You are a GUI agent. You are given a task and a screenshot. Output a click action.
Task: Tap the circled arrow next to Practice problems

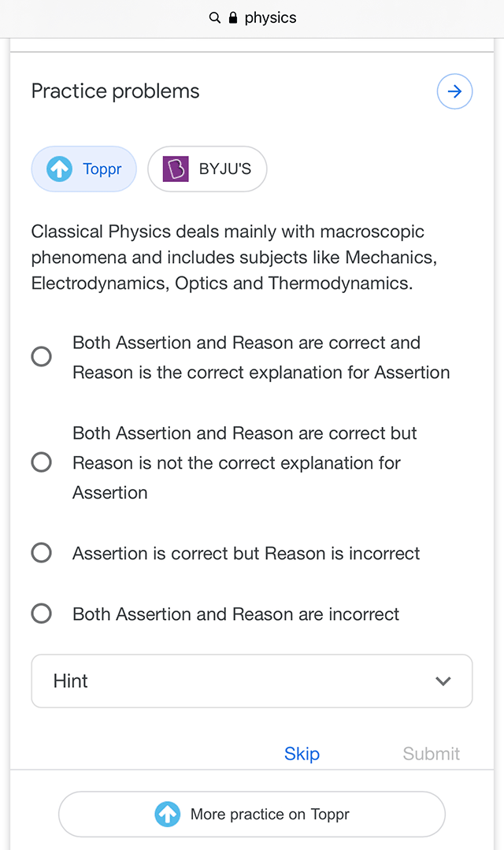click(x=454, y=91)
